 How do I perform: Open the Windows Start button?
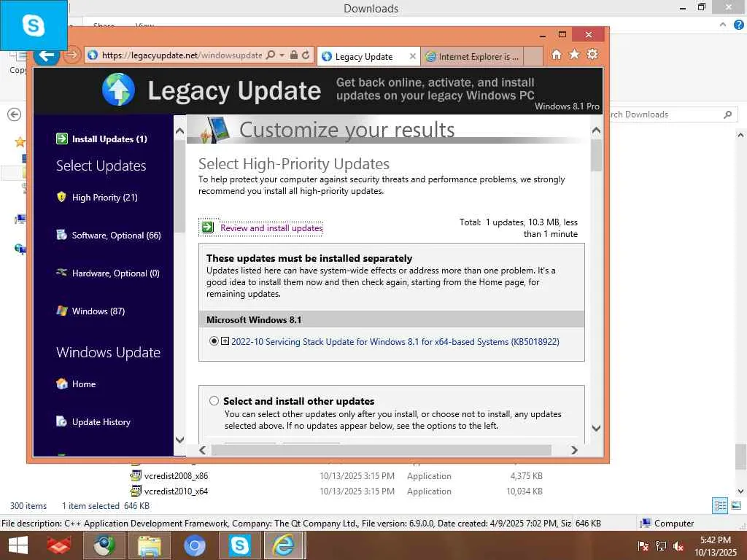[18, 545]
